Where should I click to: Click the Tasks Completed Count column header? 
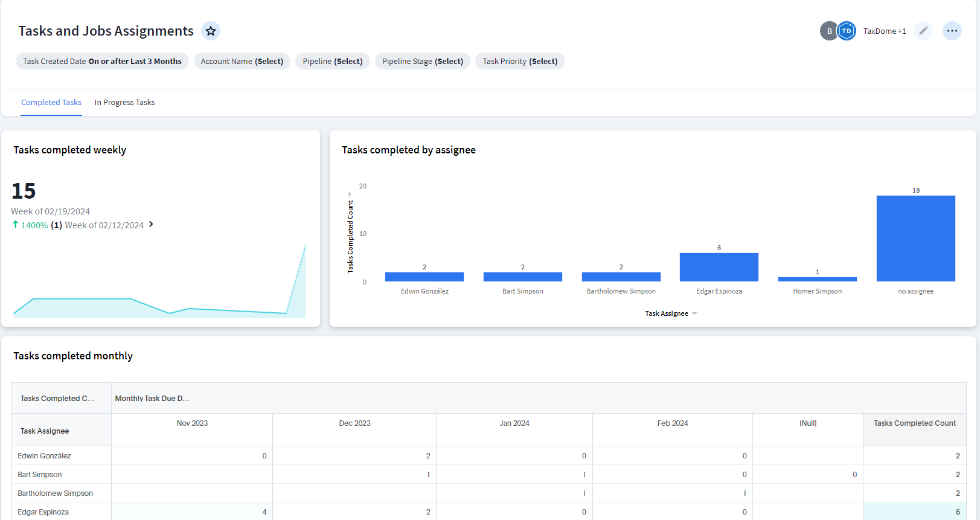coord(914,423)
